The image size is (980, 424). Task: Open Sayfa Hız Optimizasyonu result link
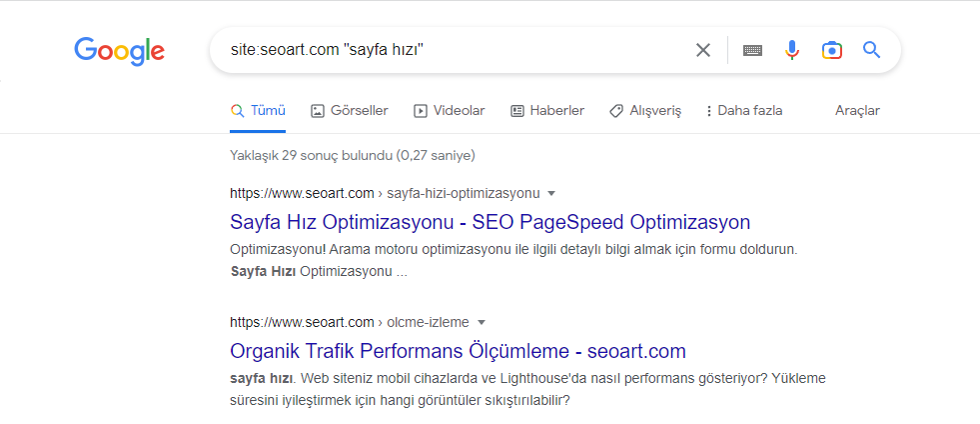click(490, 222)
